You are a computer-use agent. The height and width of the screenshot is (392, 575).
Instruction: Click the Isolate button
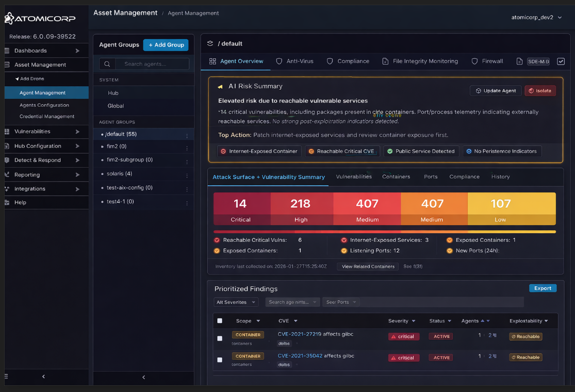pos(540,91)
